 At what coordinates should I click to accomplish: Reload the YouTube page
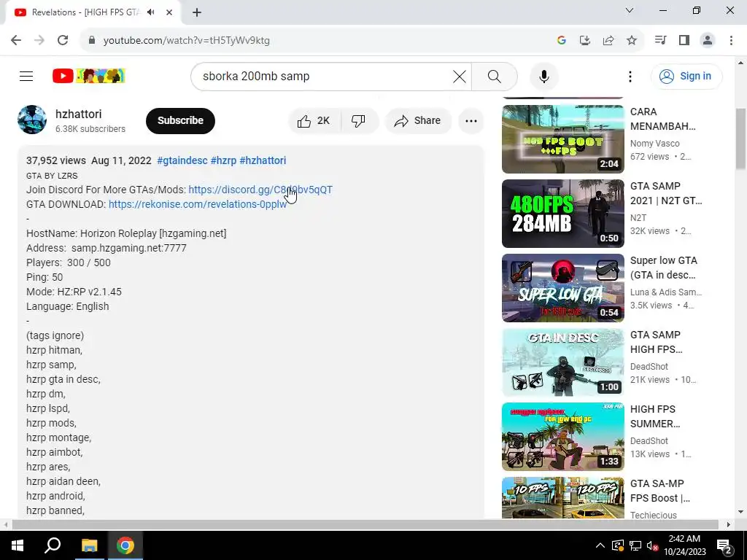click(x=63, y=41)
